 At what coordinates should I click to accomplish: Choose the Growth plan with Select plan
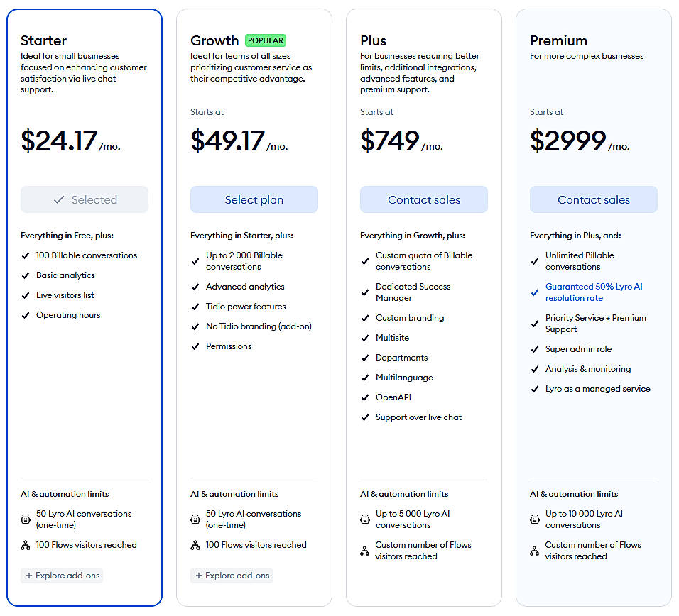pos(254,200)
